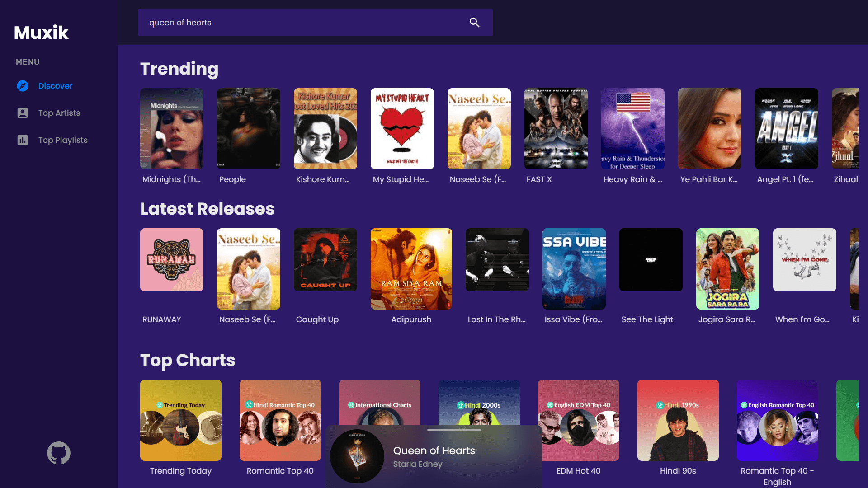
Task: Click the 'FAST X' title text
Action: click(x=539, y=179)
